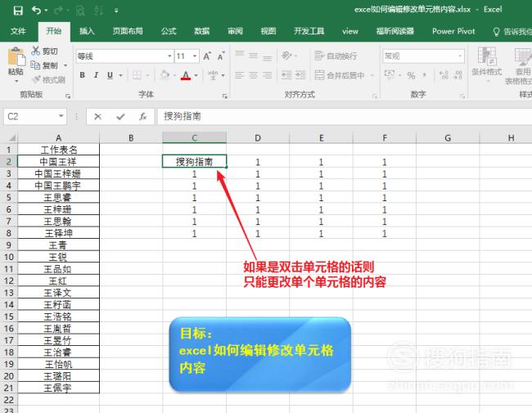Image resolution: width=532 pixels, height=413 pixels.
Task: Open the 复制 dropdown arrow
Action: [x=65, y=65]
